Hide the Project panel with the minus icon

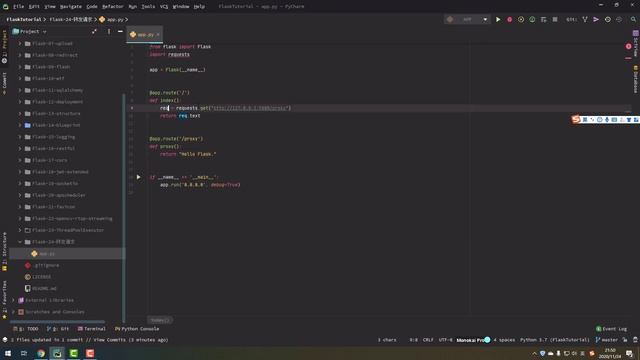120,31
